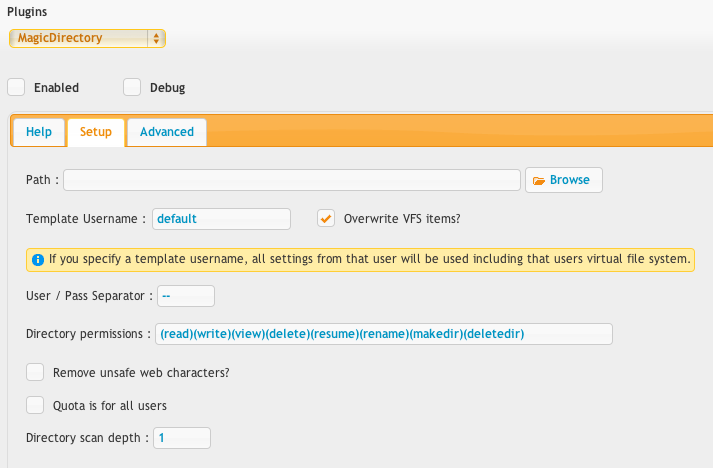
Task: Click the folder icon on Browse button
Action: [x=539, y=181]
